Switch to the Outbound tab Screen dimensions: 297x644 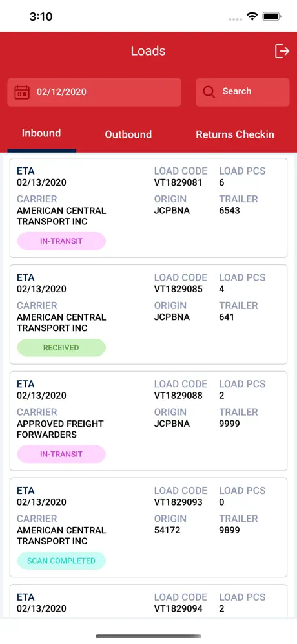[x=128, y=134]
